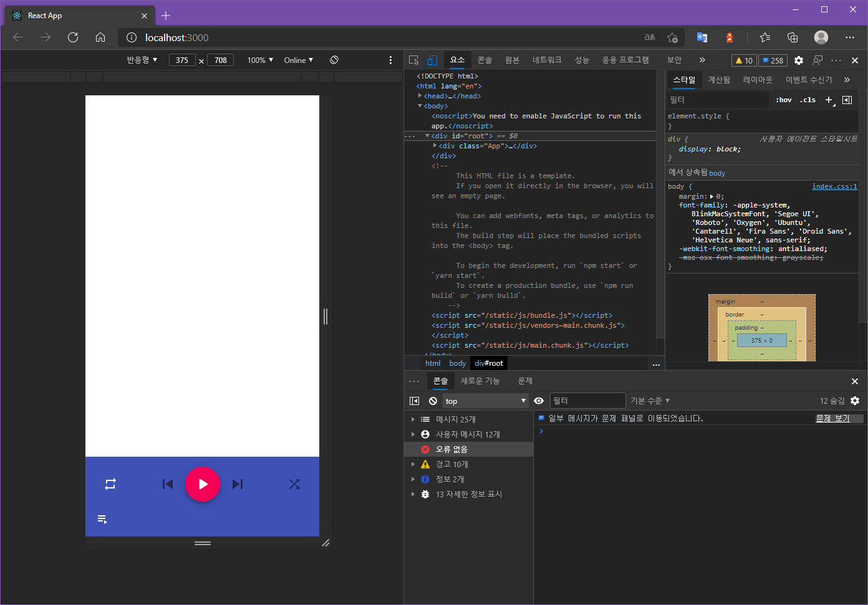Open the 보안 tab
The width and height of the screenshot is (868, 605).
(x=674, y=60)
